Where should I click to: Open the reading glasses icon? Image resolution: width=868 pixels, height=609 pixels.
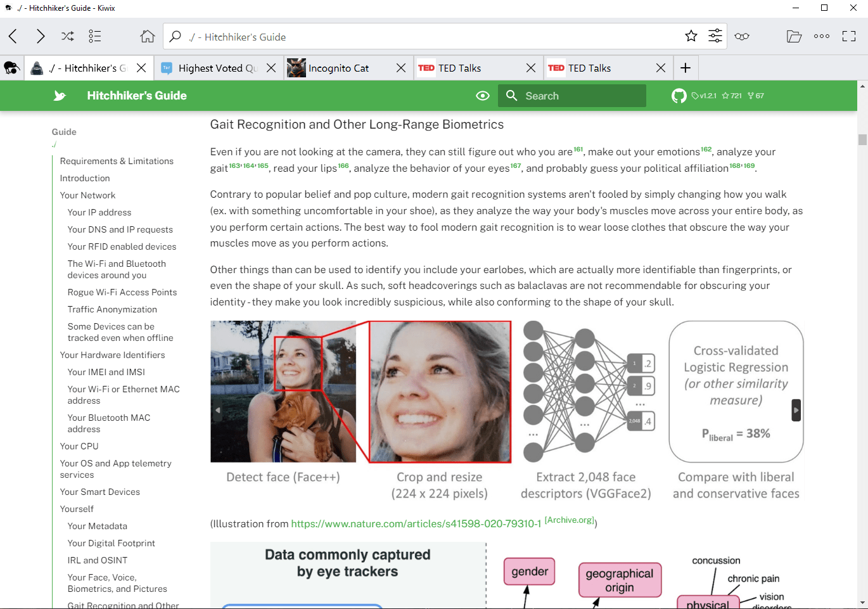[x=742, y=36]
